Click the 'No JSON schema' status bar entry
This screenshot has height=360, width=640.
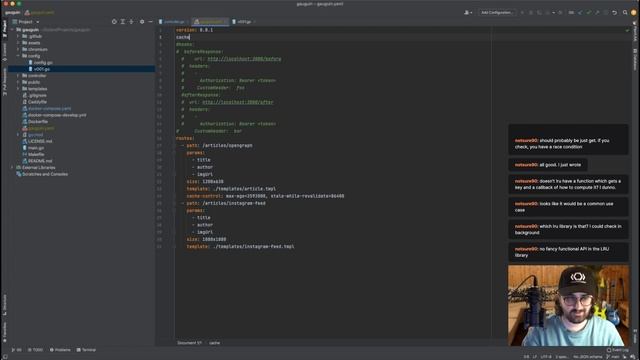(x=587, y=357)
